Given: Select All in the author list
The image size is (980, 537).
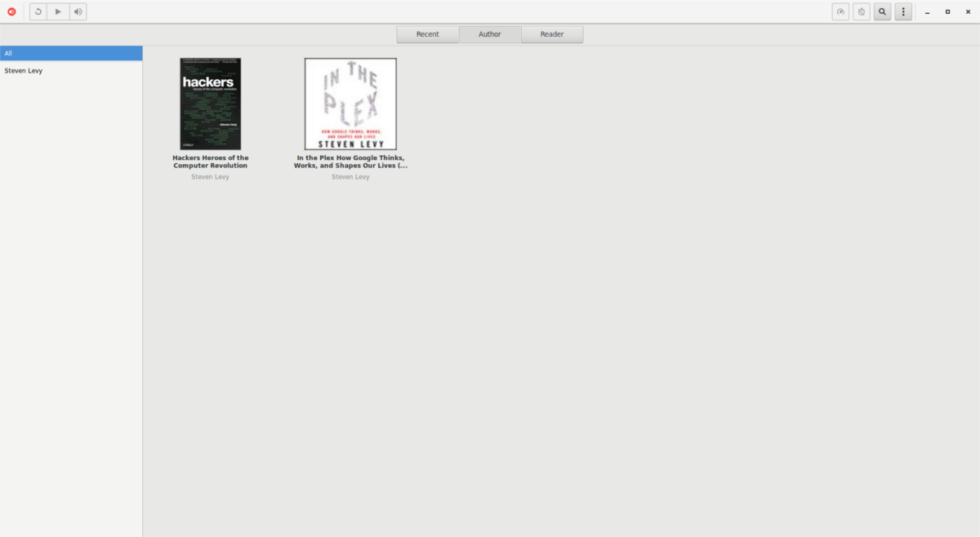Looking at the screenshot, I should (x=71, y=53).
